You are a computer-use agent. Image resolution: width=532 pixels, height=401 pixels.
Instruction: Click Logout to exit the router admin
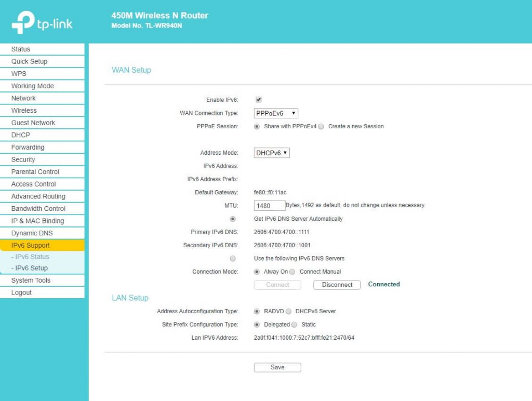click(21, 292)
